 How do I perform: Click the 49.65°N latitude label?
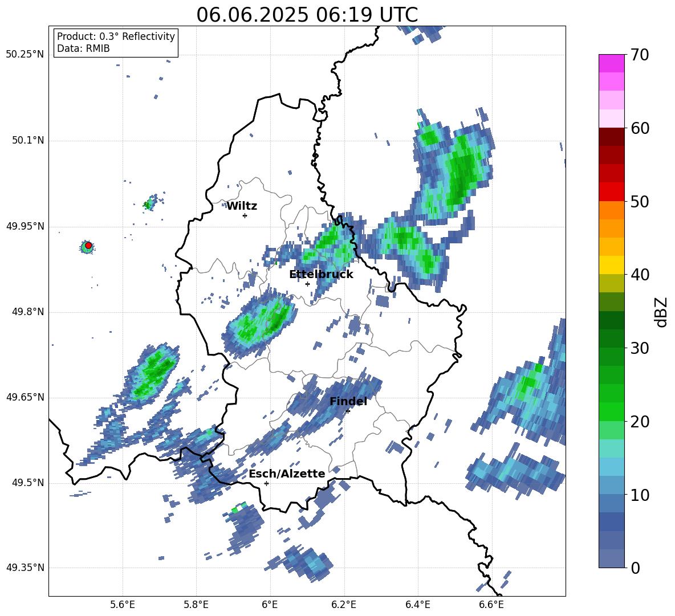tap(25, 397)
